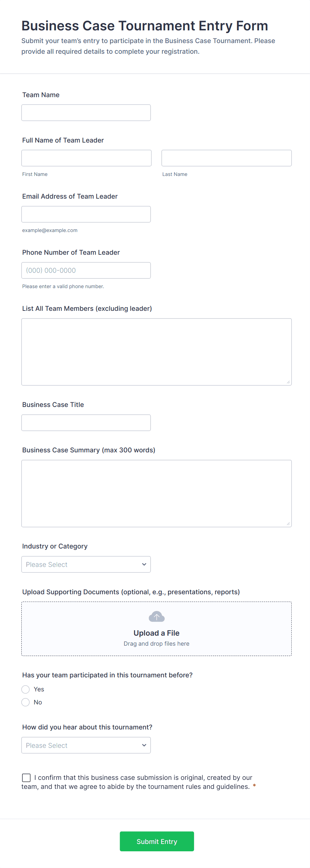Click the tournament source dropdown chevron
This screenshot has height=868, width=310.
pyautogui.click(x=144, y=745)
